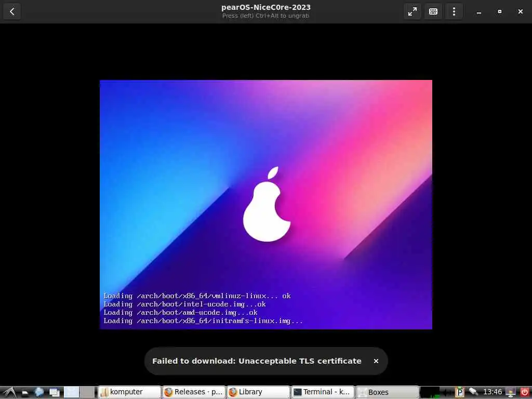Maximize the Boxes window
532x399 pixels.
pyautogui.click(x=499, y=11)
